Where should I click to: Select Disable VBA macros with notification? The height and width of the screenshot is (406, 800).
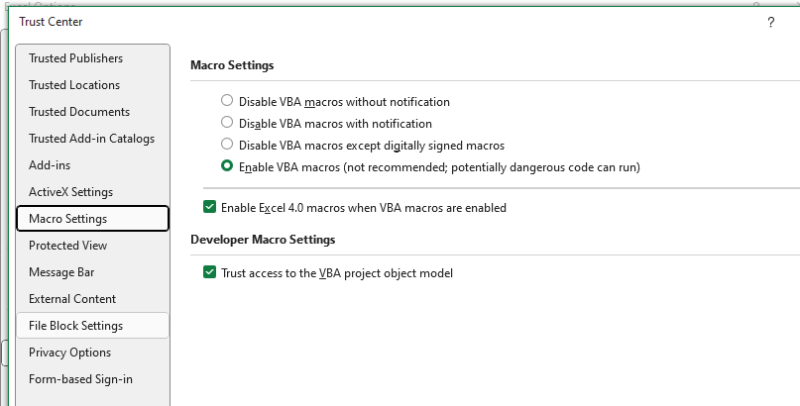click(227, 123)
